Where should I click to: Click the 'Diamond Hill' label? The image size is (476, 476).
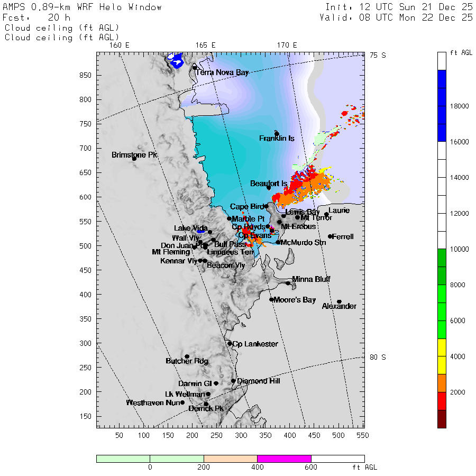pos(258,381)
